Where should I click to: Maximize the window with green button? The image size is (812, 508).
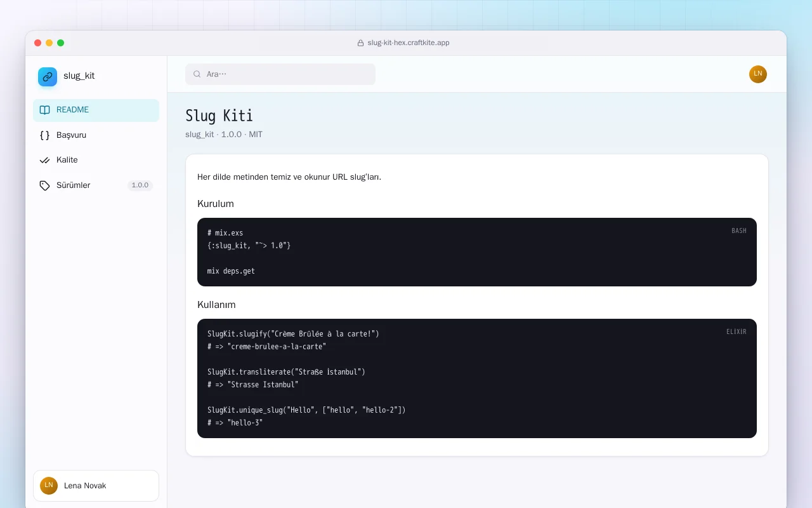(61, 43)
